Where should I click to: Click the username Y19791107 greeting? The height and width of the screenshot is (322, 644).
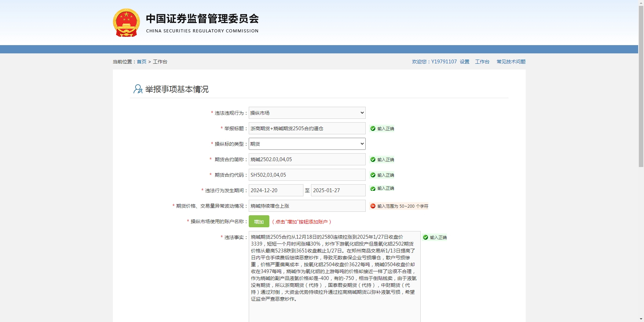pyautogui.click(x=434, y=62)
